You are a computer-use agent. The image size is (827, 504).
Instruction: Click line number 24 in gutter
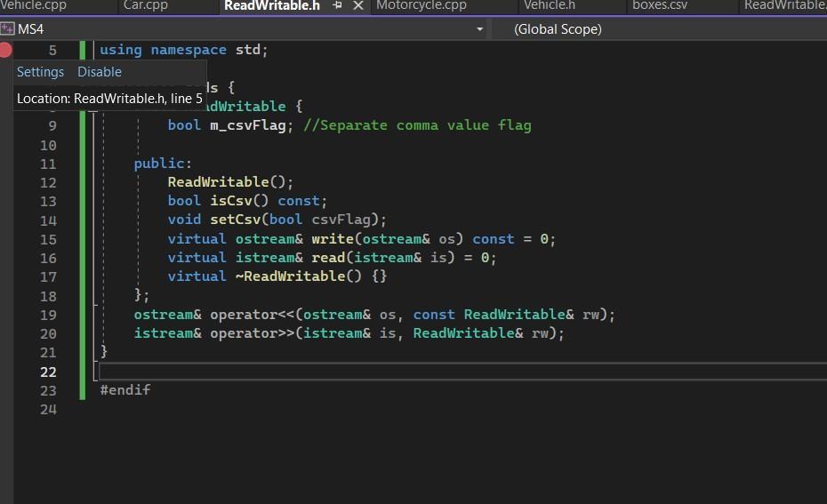click(x=48, y=410)
